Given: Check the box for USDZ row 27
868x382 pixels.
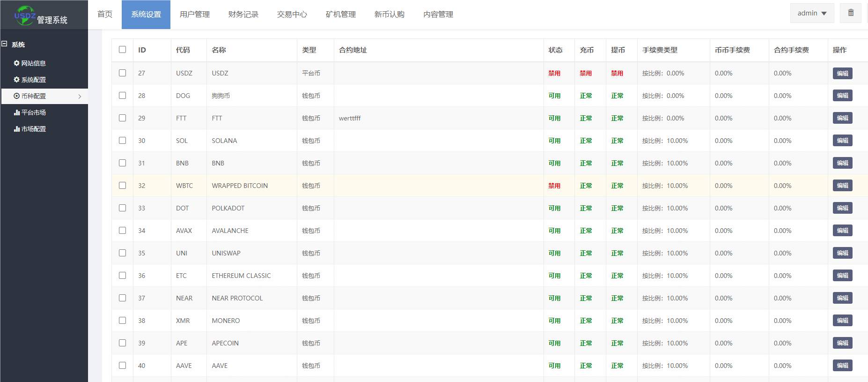Looking at the screenshot, I should click(123, 73).
